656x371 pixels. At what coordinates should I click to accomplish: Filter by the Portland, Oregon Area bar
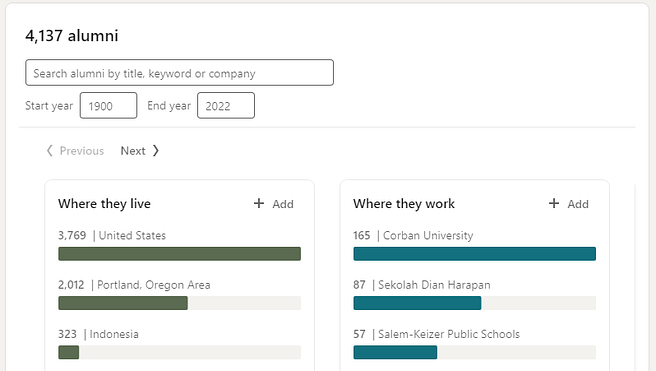coord(179,303)
